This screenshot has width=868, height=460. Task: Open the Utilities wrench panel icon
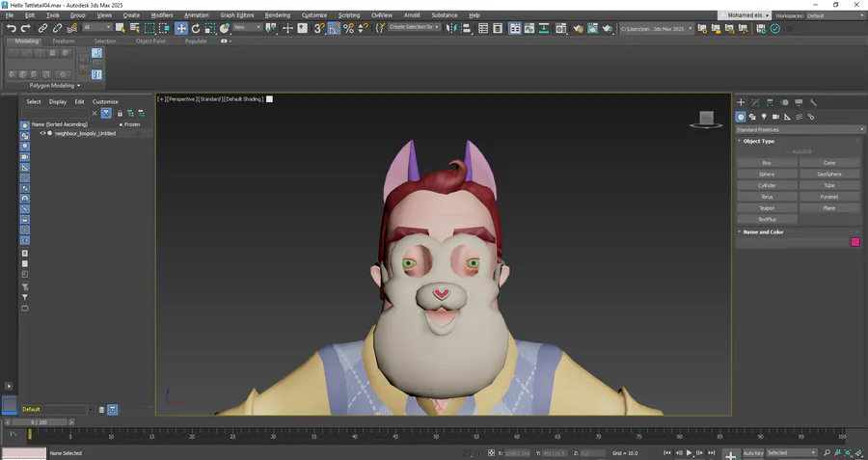pyautogui.click(x=813, y=102)
